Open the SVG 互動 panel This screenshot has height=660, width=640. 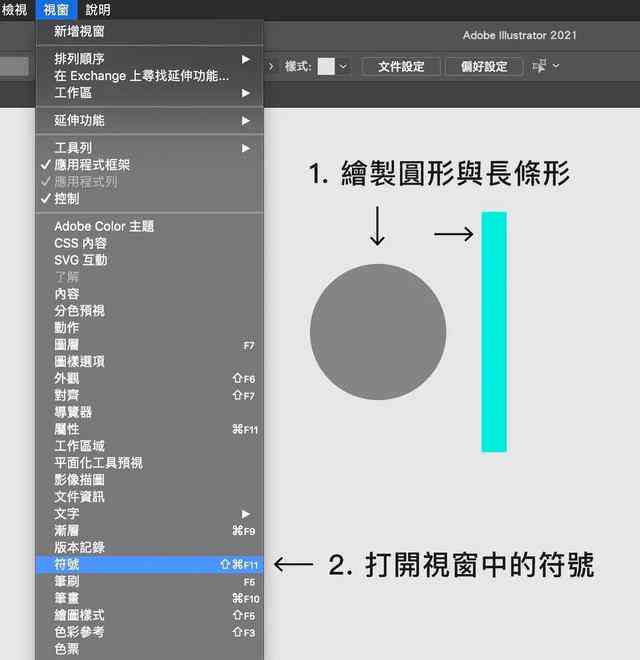[149, 260]
